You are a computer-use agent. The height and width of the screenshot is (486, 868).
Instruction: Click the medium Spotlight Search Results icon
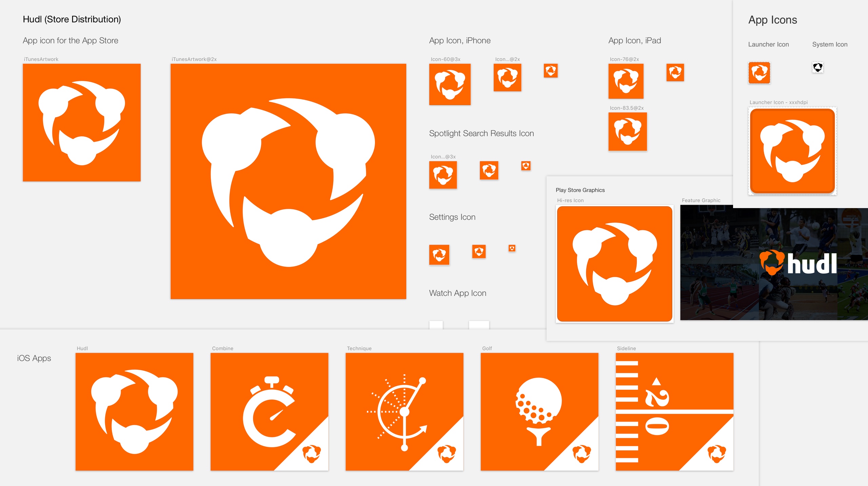tap(489, 170)
